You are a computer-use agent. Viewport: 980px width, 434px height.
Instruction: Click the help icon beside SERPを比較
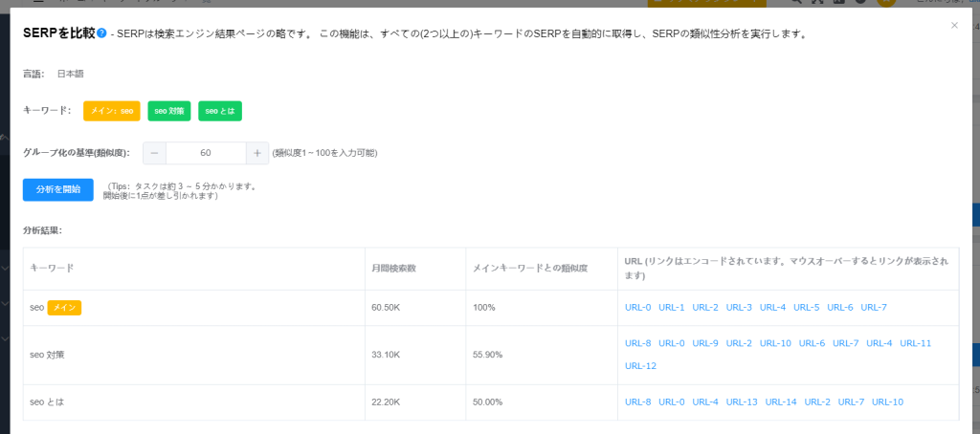(101, 33)
